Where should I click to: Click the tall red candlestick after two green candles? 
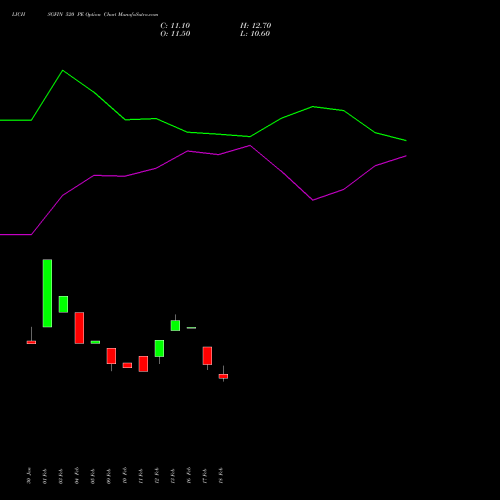pos(79,328)
